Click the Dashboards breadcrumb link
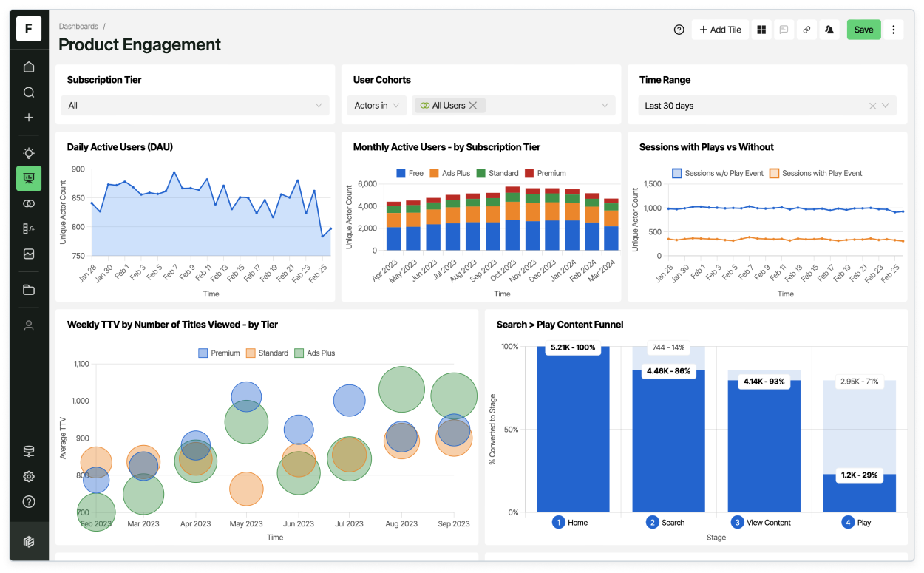The image size is (924, 573). pos(78,26)
